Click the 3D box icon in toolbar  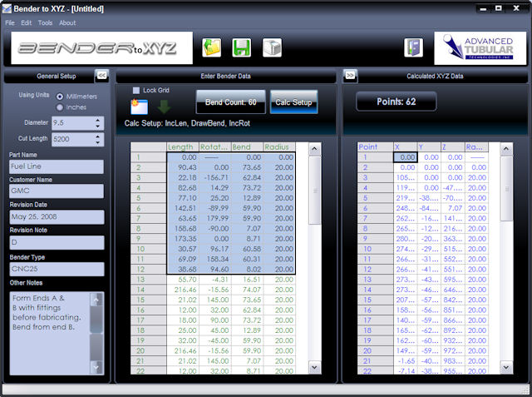(272, 47)
